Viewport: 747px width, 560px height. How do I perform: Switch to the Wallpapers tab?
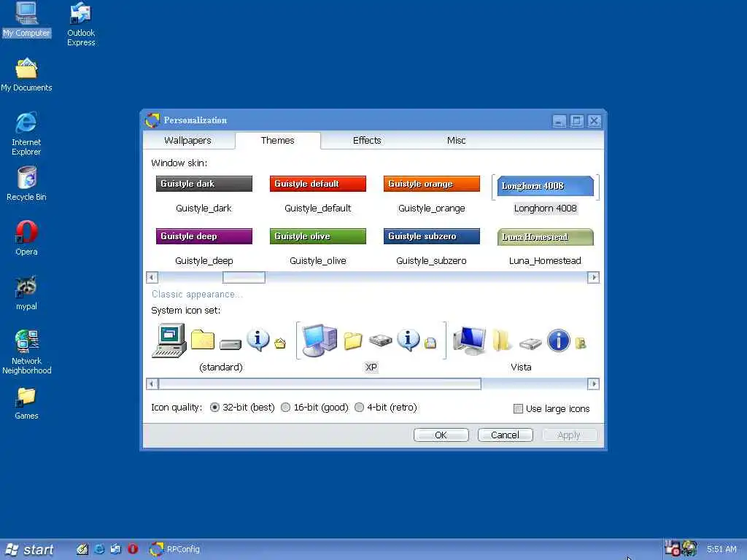[187, 141]
